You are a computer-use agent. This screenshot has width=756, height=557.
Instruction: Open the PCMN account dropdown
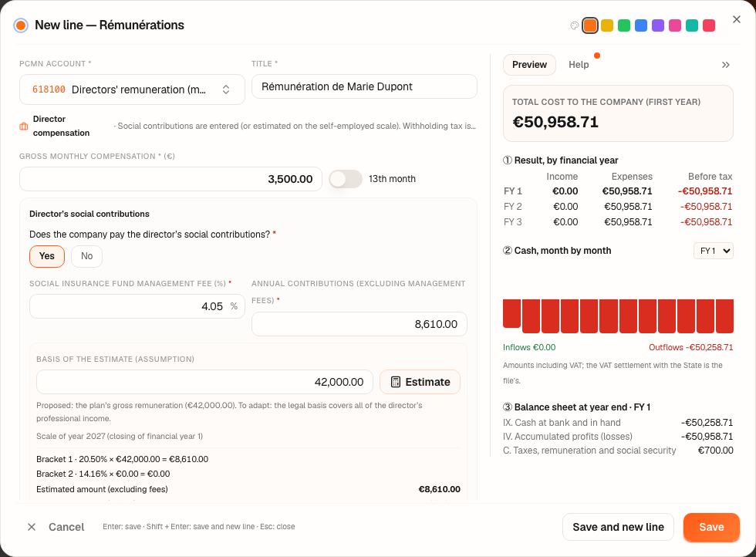[x=132, y=89]
